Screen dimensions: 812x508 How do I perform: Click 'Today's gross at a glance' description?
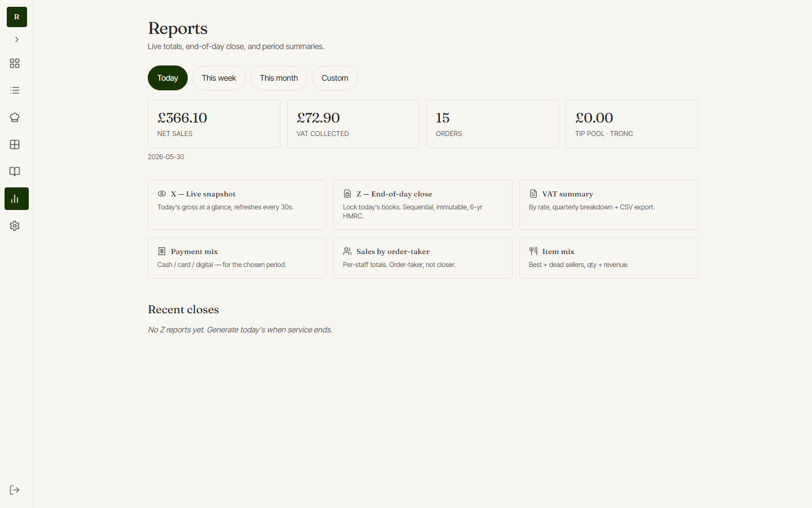pos(226,207)
